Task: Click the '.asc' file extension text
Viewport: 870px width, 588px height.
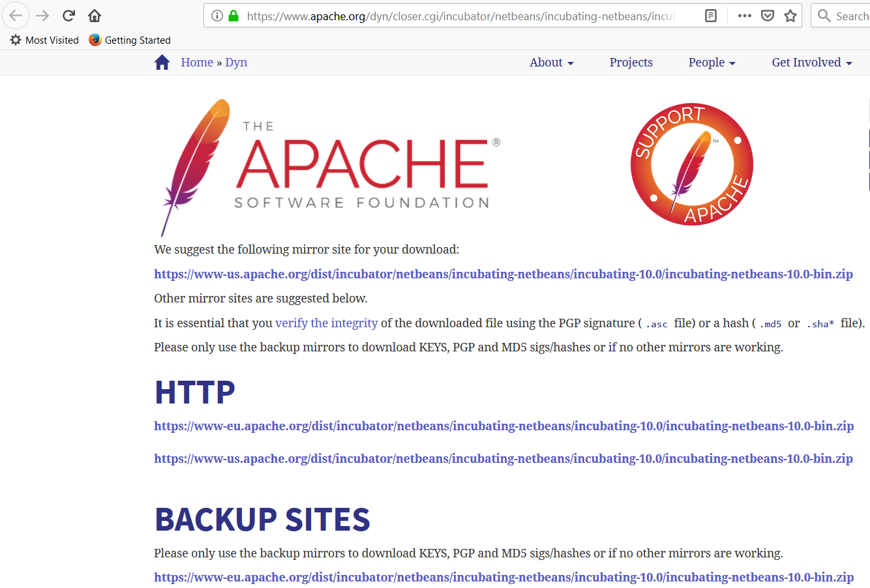Action: (657, 324)
